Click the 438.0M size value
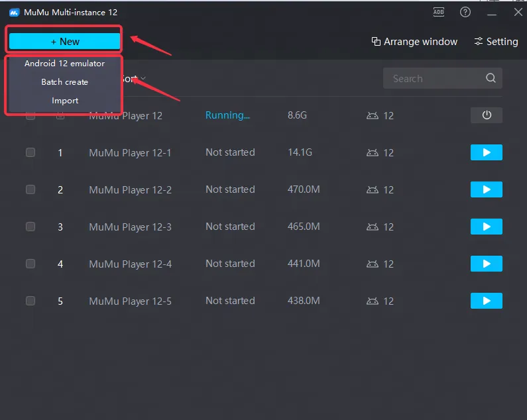This screenshot has height=420, width=527. [304, 301]
